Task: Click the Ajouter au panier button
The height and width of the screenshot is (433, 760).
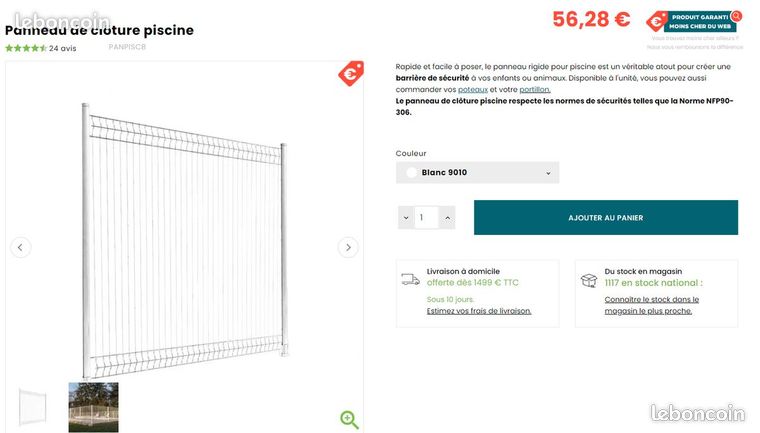Action: [606, 218]
